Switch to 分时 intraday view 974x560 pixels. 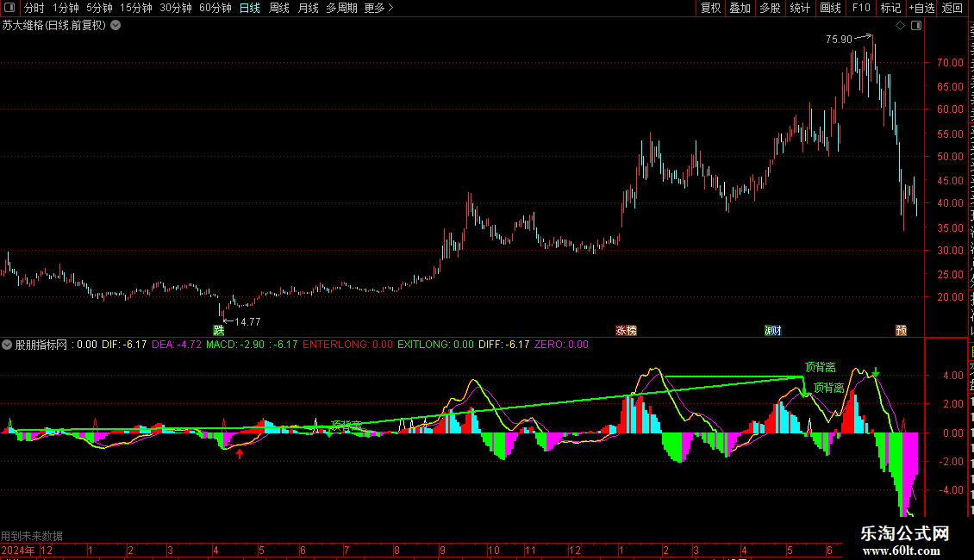34,8
